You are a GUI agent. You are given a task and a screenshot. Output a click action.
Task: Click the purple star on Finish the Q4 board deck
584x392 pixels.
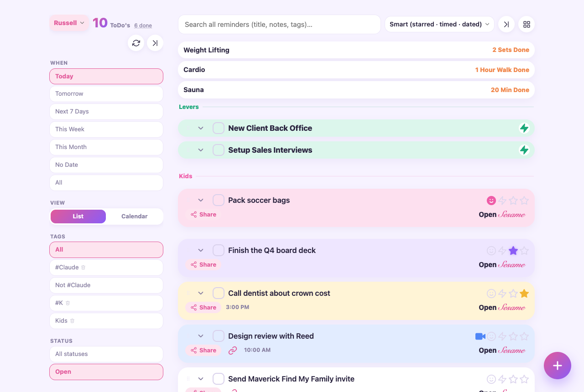(x=513, y=250)
